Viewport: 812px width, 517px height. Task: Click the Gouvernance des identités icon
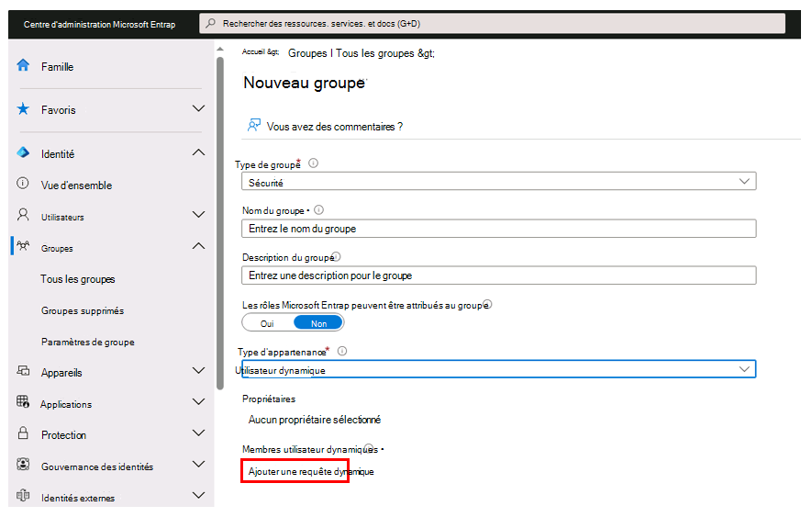coord(23,464)
